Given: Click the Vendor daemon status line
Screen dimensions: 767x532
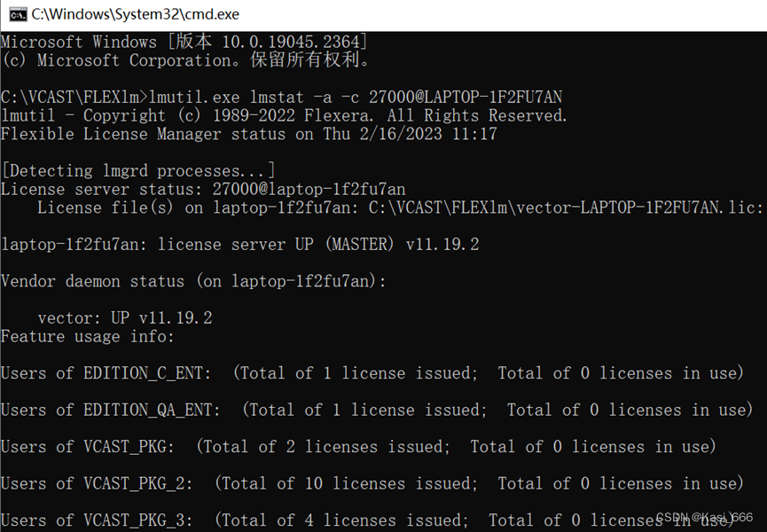Looking at the screenshot, I should pos(193,281).
